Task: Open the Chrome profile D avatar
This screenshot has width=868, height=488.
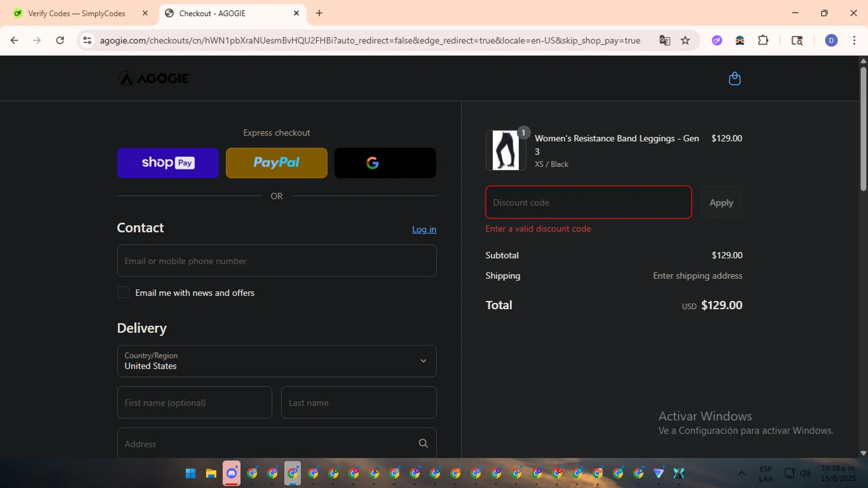Action: [832, 41]
